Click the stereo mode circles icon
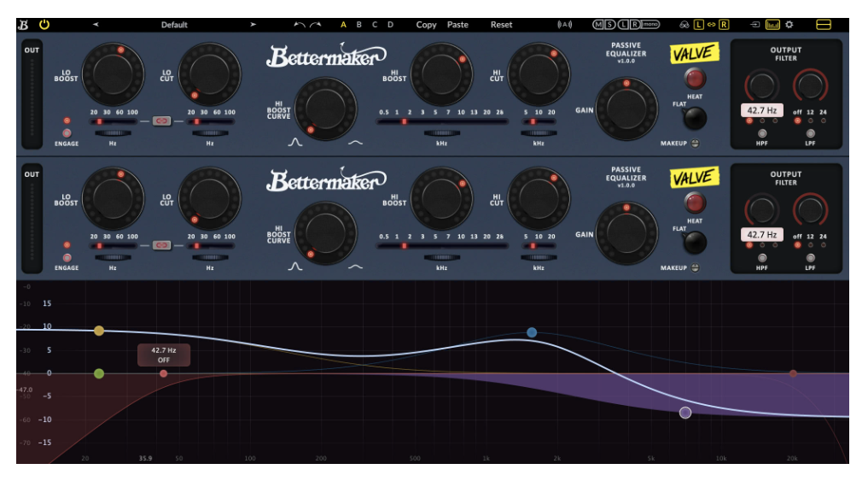 pyautogui.click(x=684, y=25)
